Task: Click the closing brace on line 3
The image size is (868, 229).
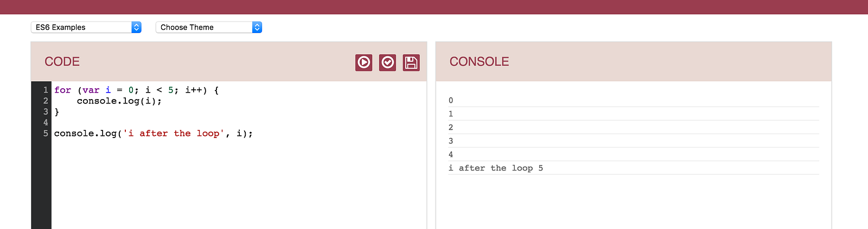Action: (57, 112)
